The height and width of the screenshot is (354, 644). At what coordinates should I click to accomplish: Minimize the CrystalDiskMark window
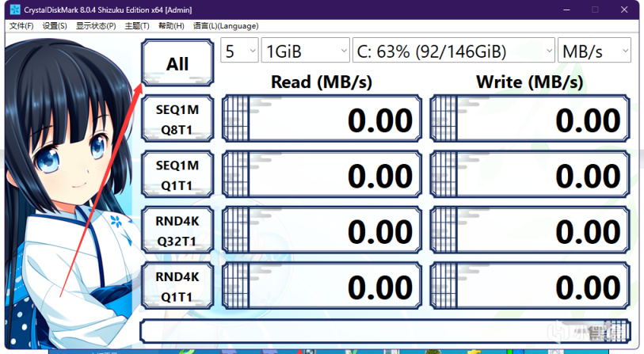click(x=567, y=10)
